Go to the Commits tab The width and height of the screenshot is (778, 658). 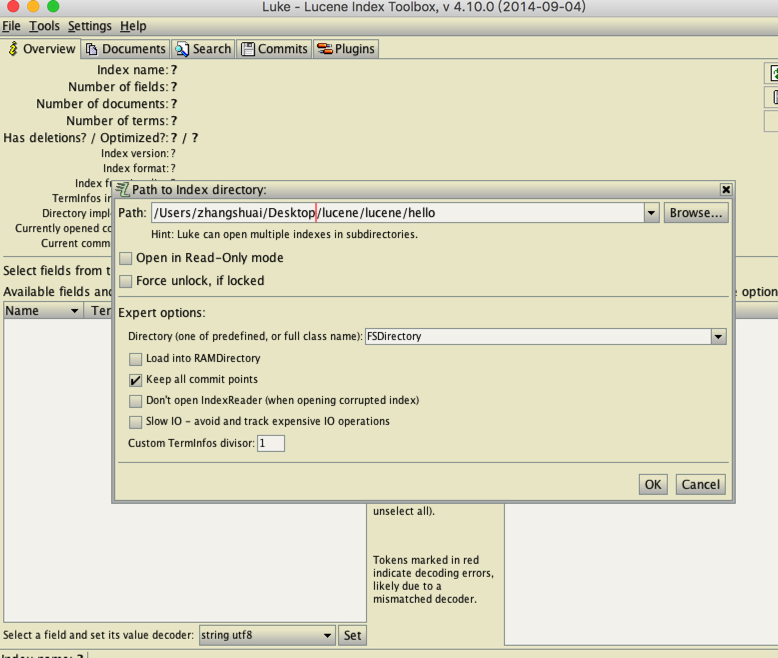274,49
